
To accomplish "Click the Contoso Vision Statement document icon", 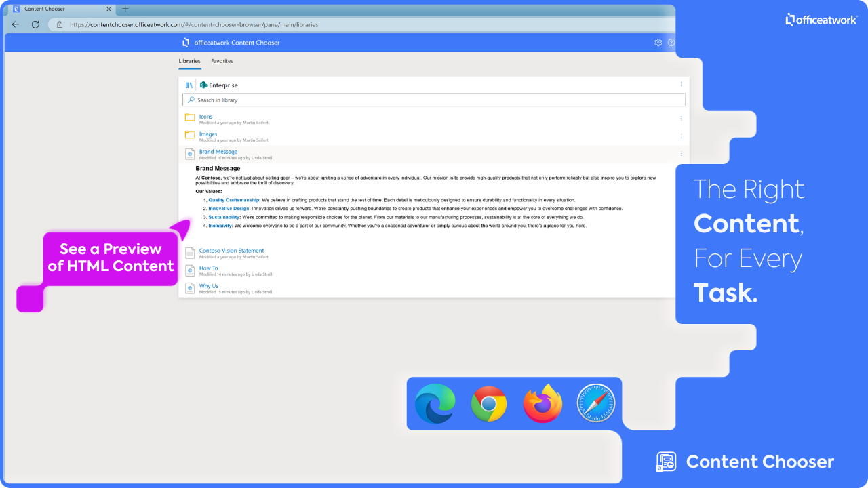I will 190,253.
